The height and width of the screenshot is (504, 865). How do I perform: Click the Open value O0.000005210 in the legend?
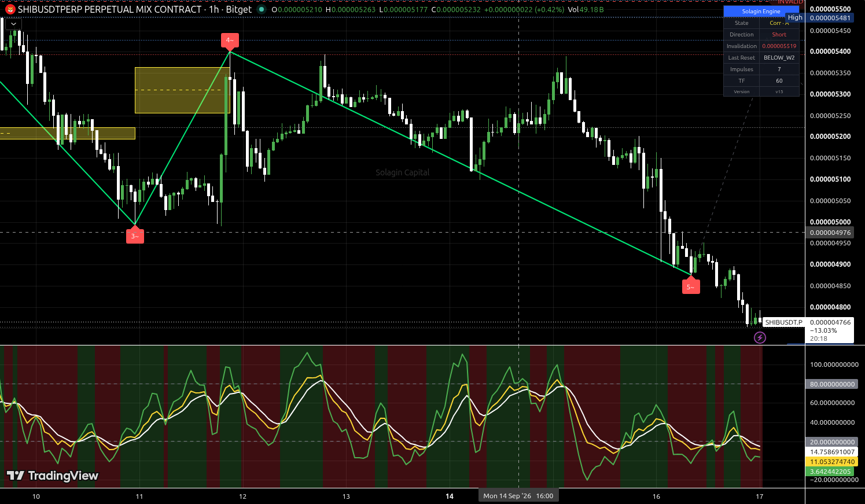tap(298, 10)
